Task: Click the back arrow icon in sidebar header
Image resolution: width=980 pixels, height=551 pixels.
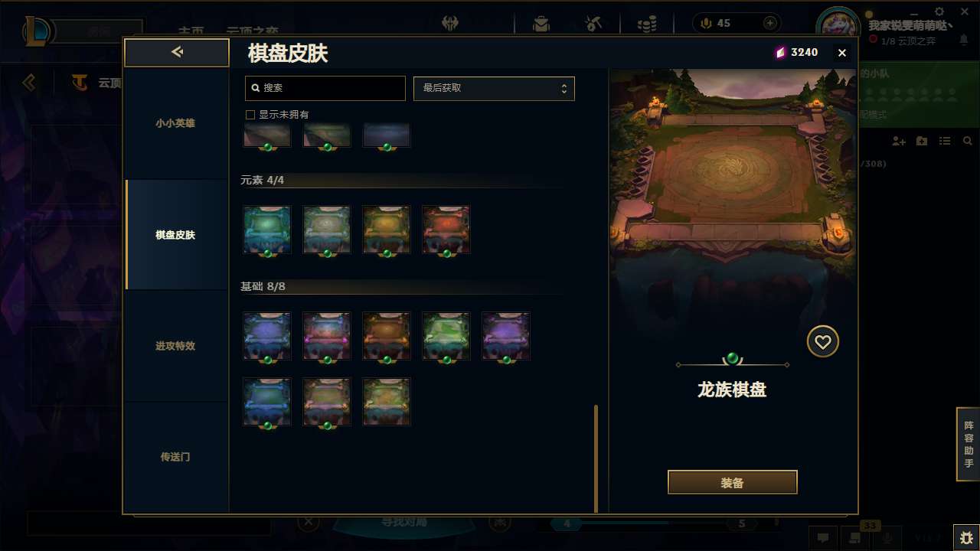Action: tap(177, 52)
